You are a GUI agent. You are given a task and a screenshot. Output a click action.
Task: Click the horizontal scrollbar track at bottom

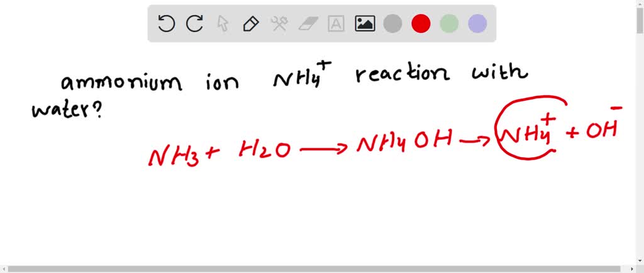[314, 269]
